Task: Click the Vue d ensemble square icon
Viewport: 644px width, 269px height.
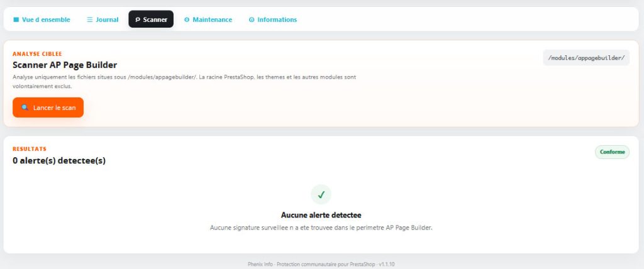Action: pyautogui.click(x=16, y=19)
